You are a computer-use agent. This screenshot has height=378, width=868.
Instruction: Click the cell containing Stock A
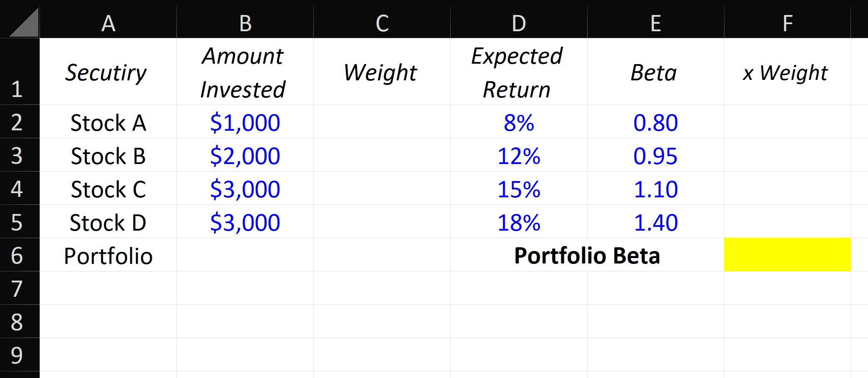108,122
